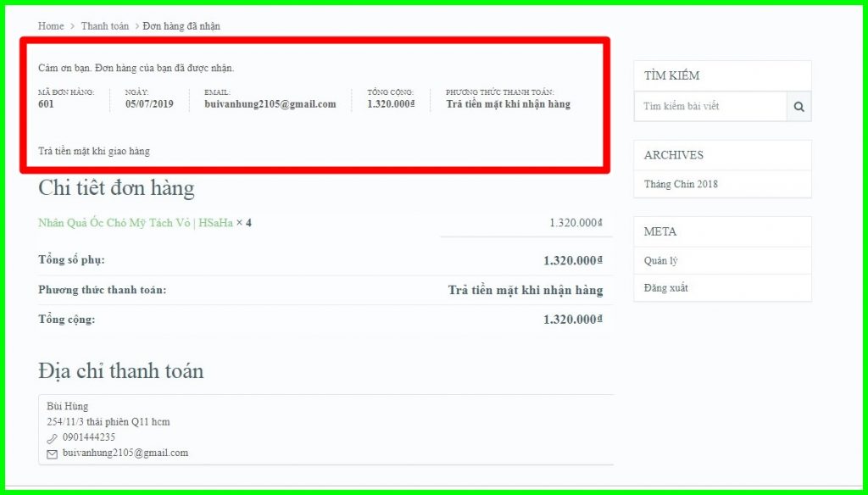Open the Nhân Quả Óc Chó Mỹ product link

136,223
